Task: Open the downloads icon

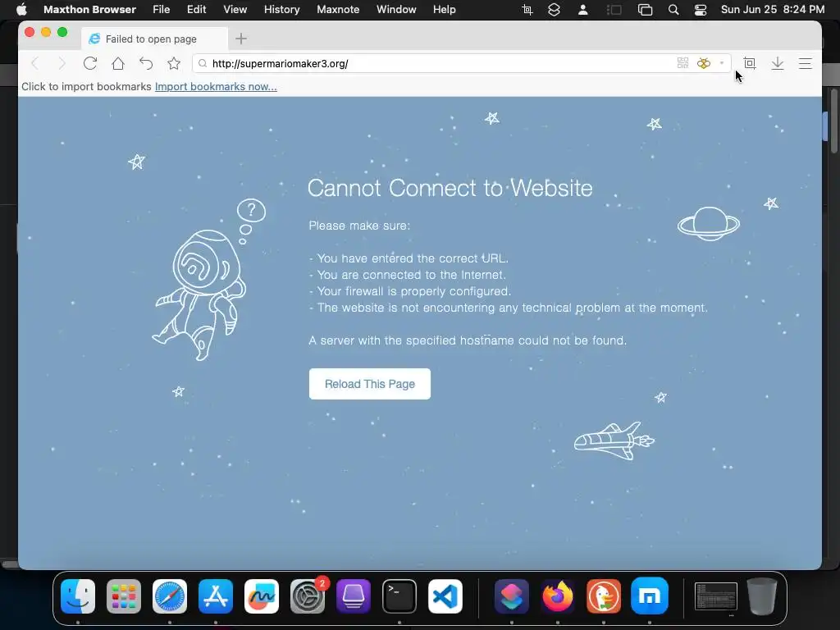Action: (778, 64)
